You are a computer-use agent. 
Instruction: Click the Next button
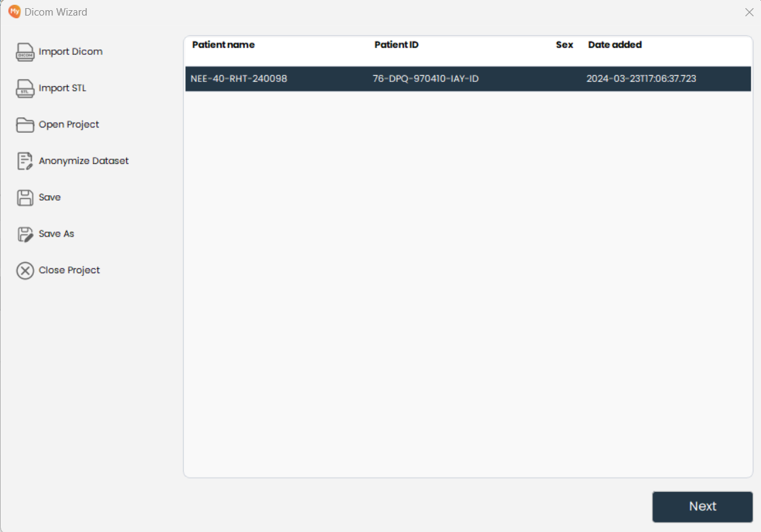pos(702,506)
